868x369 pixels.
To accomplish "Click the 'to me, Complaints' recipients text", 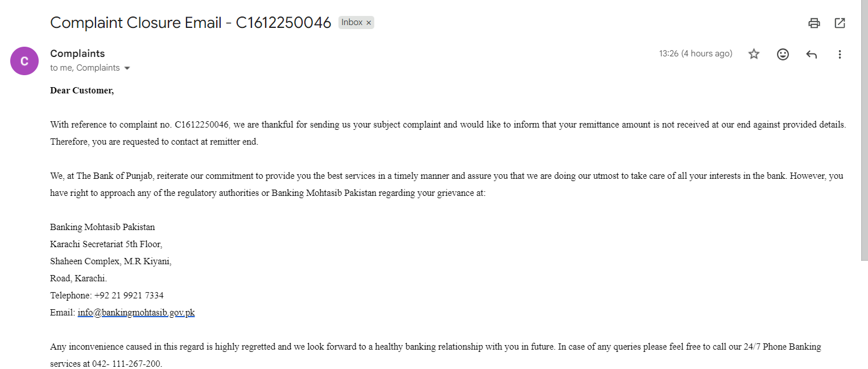I will click(x=85, y=68).
